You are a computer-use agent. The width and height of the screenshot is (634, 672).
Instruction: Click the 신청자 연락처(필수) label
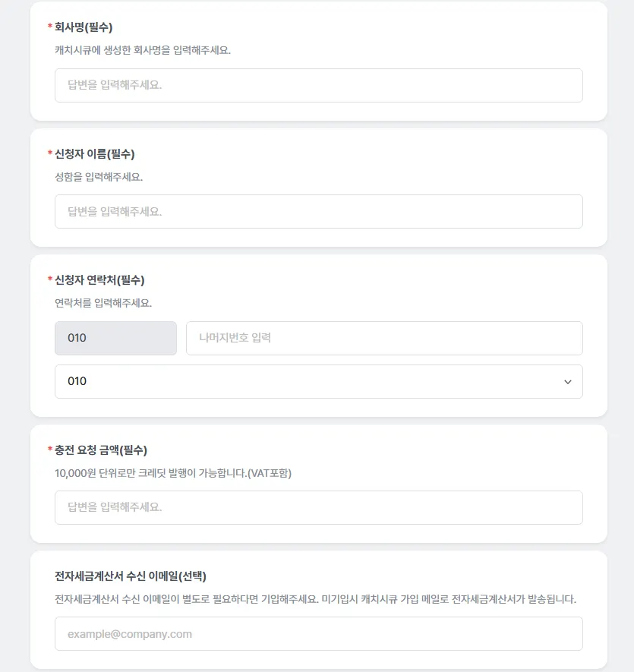coord(99,279)
